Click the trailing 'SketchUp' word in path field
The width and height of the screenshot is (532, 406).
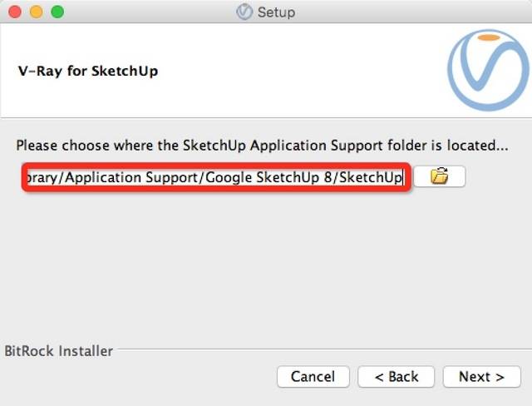(x=370, y=177)
